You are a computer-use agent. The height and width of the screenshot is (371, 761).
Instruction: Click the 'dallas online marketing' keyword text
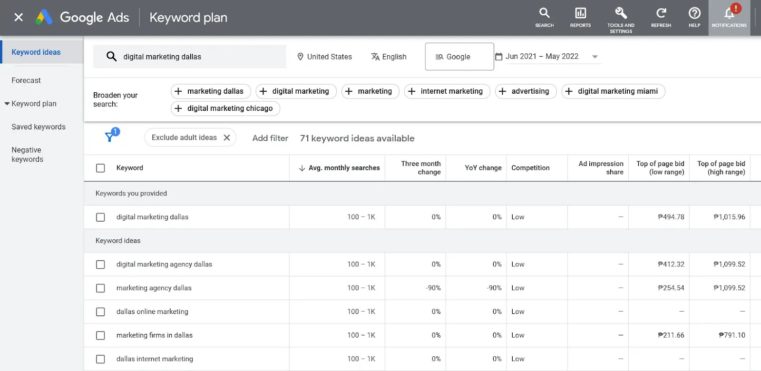[x=152, y=312]
